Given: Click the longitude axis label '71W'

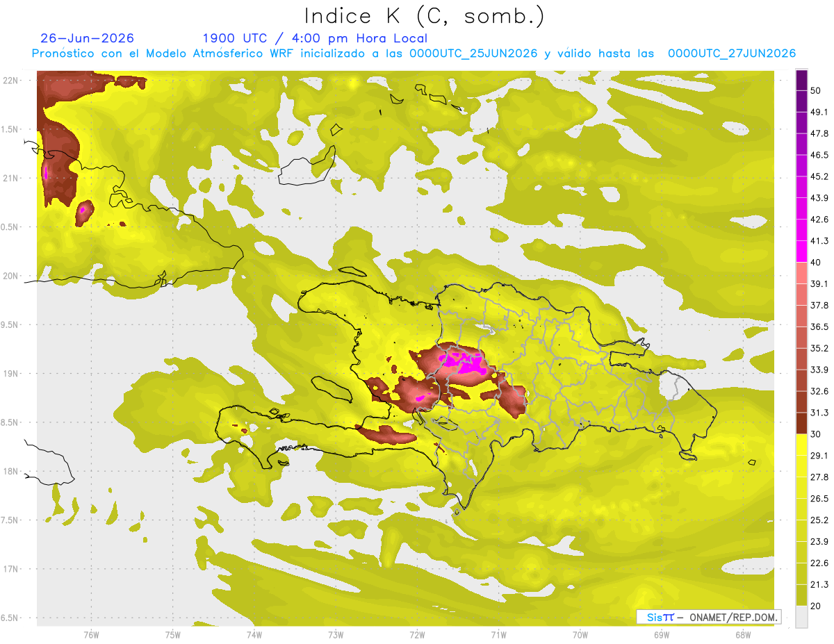Looking at the screenshot, I should [498, 634].
